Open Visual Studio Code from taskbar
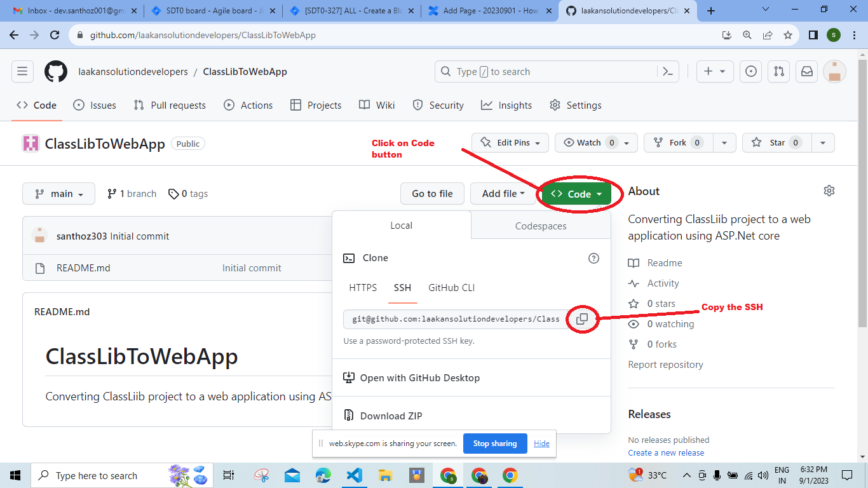This screenshot has height=488, width=868. click(354, 475)
